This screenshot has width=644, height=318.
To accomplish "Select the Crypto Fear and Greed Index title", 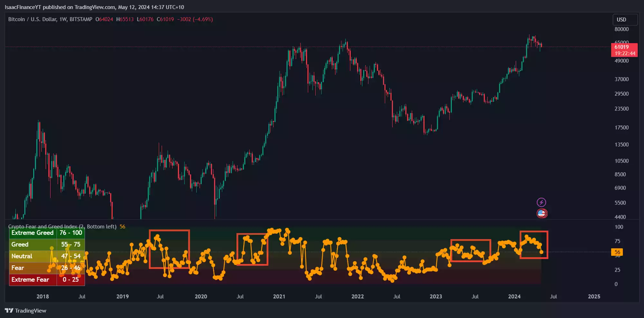I will (62, 226).
